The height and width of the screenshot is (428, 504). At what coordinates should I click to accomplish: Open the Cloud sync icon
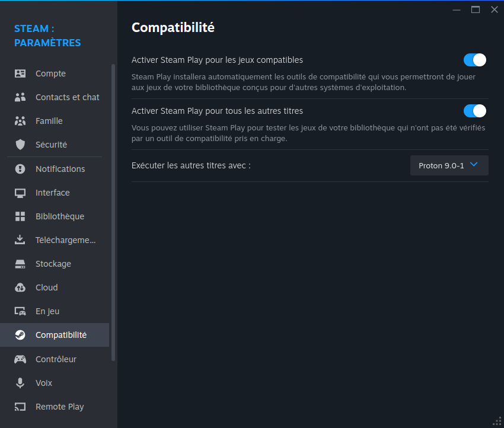(x=20, y=288)
